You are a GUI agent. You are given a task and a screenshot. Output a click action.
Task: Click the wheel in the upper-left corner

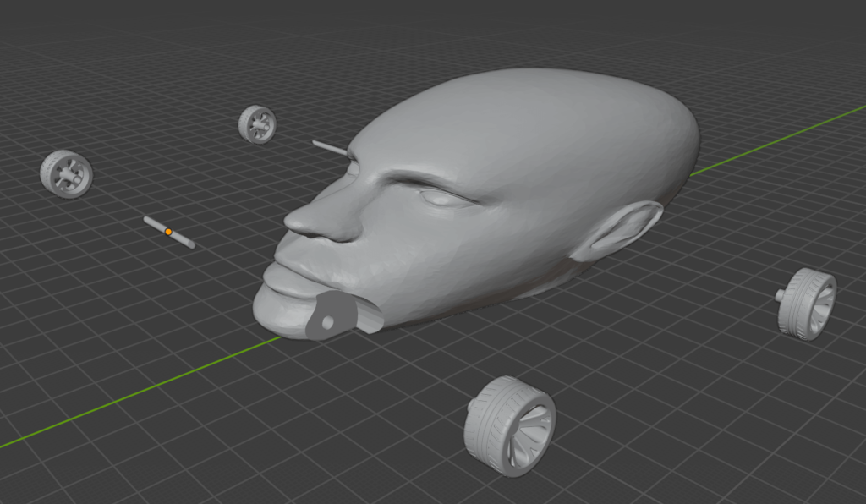(x=66, y=175)
